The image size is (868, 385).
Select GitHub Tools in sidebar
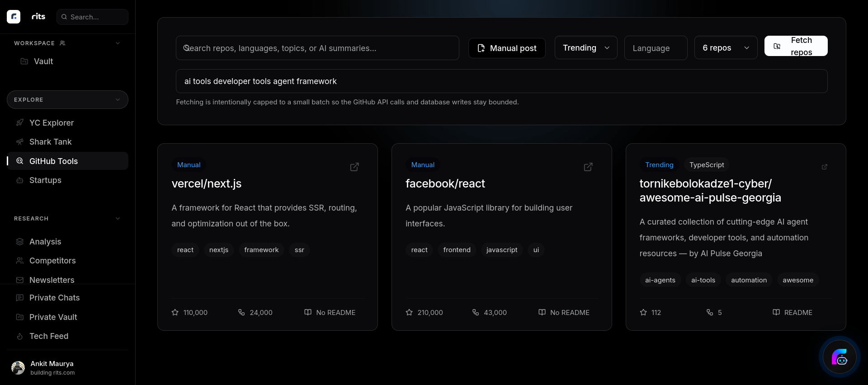coord(68,161)
